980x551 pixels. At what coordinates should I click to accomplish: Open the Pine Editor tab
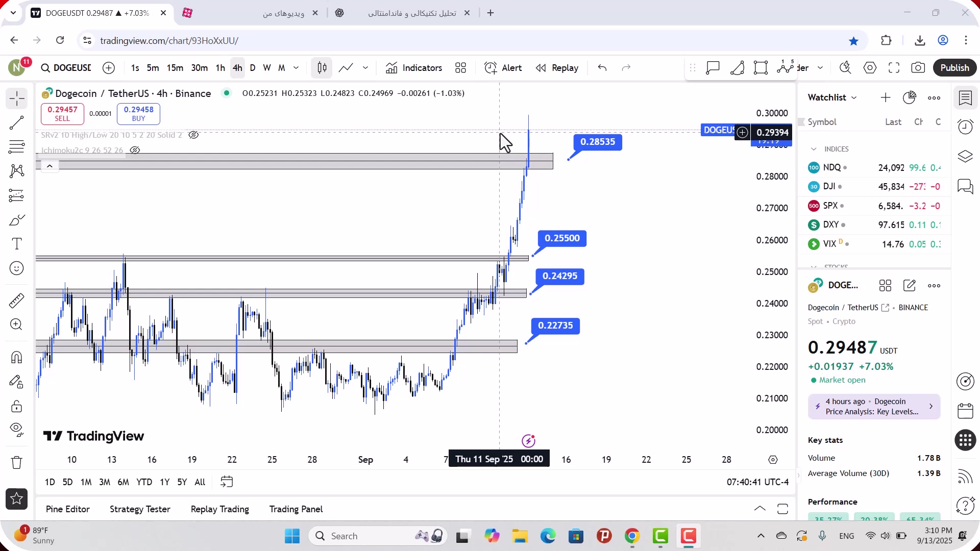pos(67,509)
